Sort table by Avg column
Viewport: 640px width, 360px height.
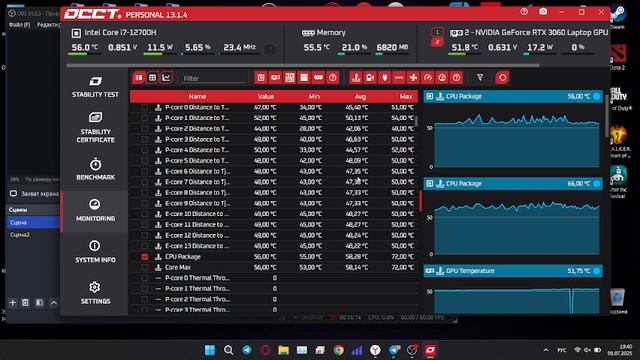click(x=360, y=97)
